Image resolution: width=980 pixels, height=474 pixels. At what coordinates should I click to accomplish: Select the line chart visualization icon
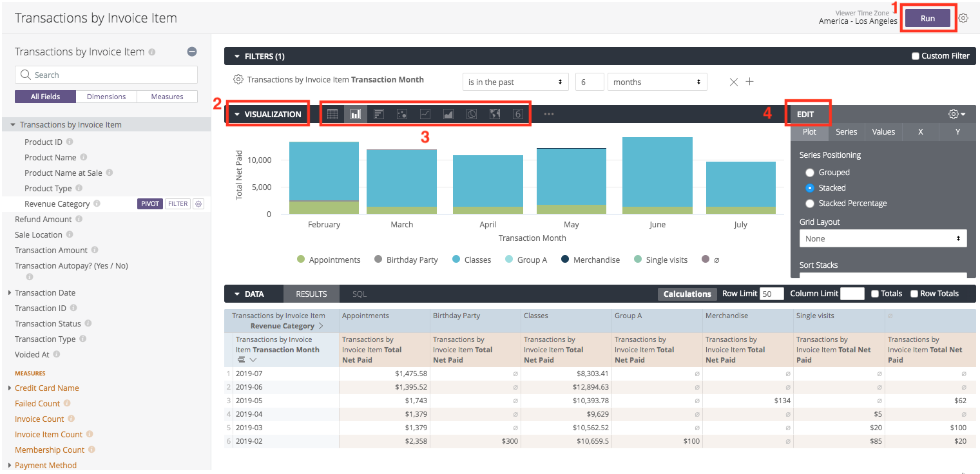425,114
